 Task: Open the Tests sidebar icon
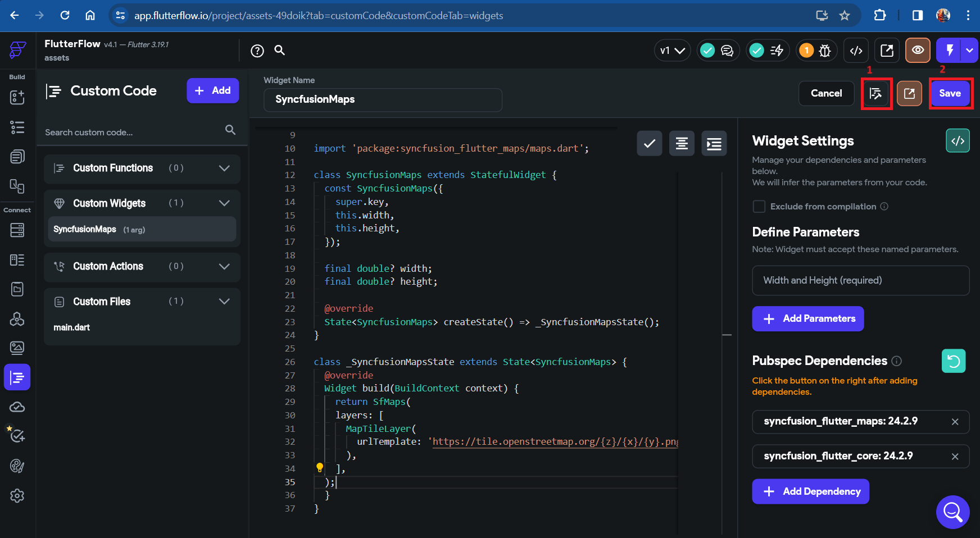[16, 435]
